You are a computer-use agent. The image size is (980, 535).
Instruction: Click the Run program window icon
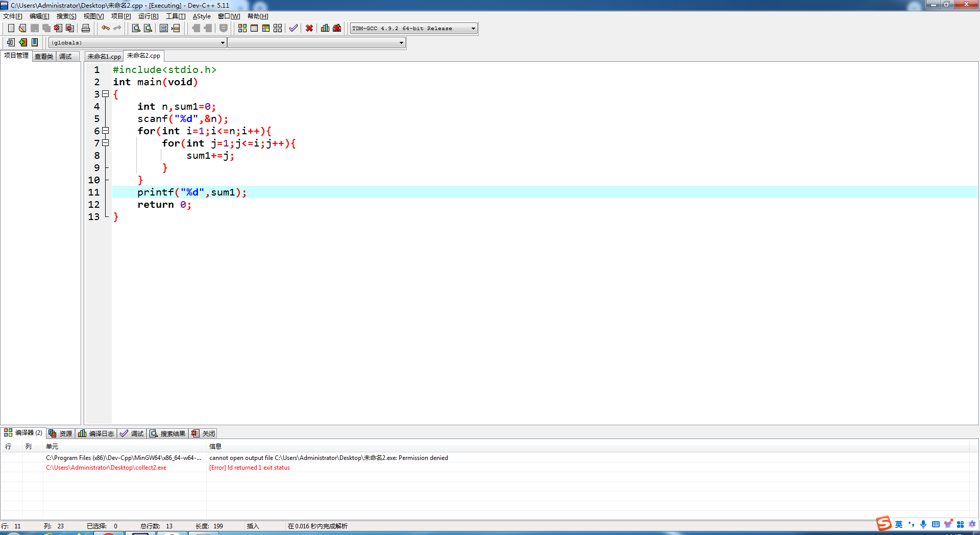point(254,28)
